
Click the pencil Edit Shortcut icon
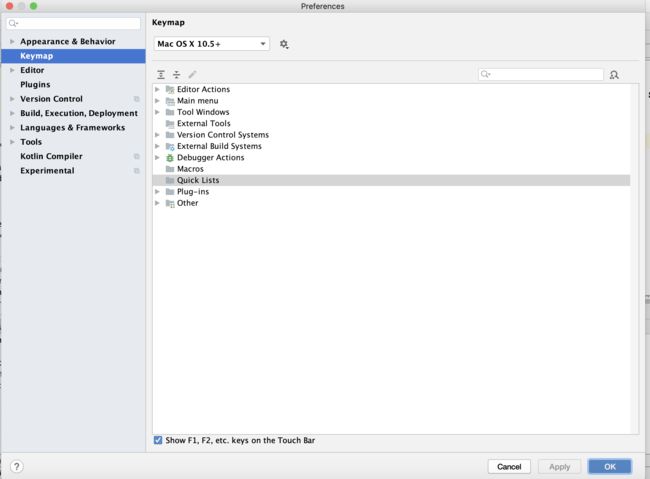click(x=192, y=75)
